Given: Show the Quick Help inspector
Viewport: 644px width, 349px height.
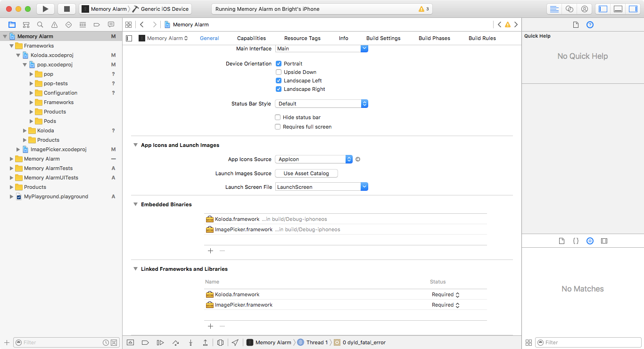Looking at the screenshot, I should coord(590,25).
